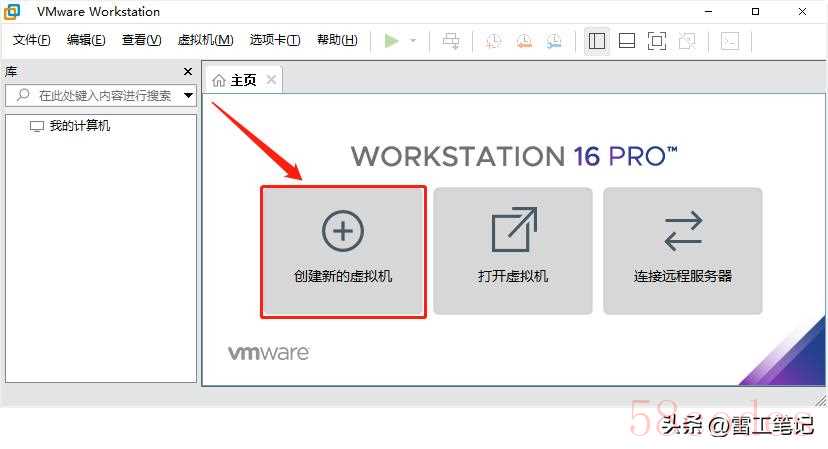Expand the power options dropdown arrow
This screenshot has height=449, width=828.
[413, 41]
